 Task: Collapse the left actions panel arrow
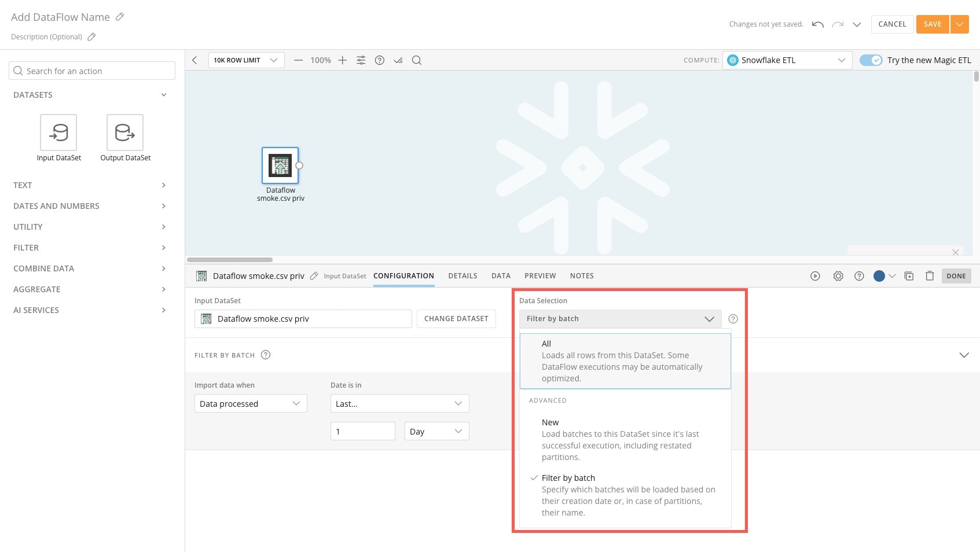point(194,60)
